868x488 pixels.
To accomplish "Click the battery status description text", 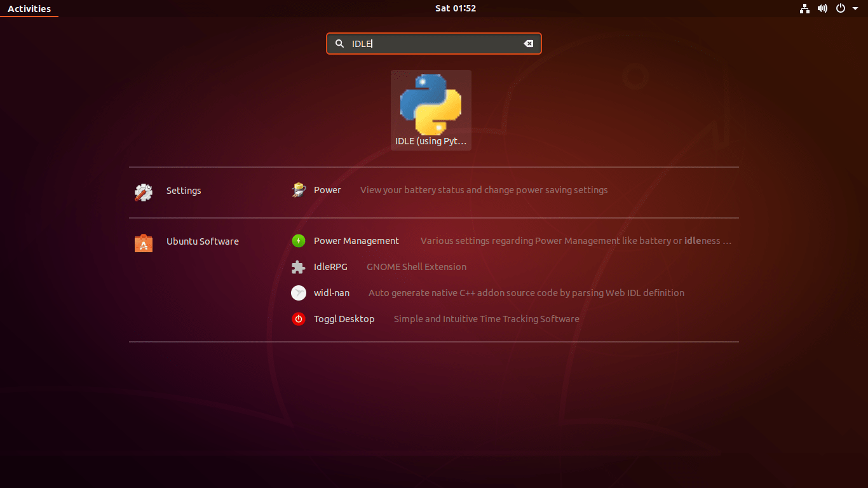I will tap(484, 190).
